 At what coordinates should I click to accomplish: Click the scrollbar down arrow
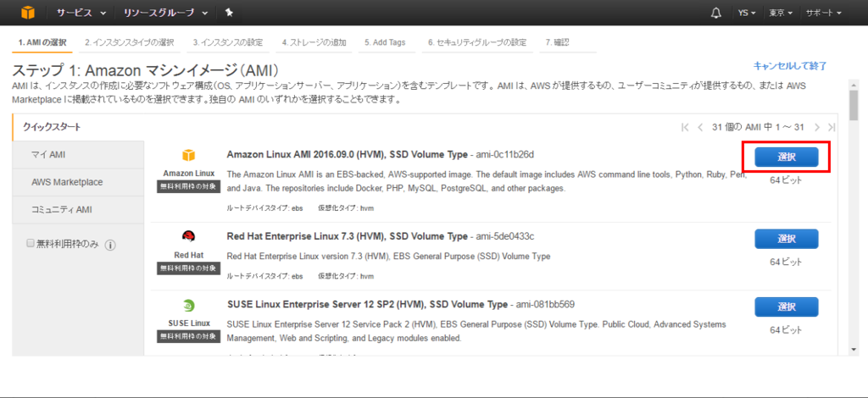coord(854,350)
